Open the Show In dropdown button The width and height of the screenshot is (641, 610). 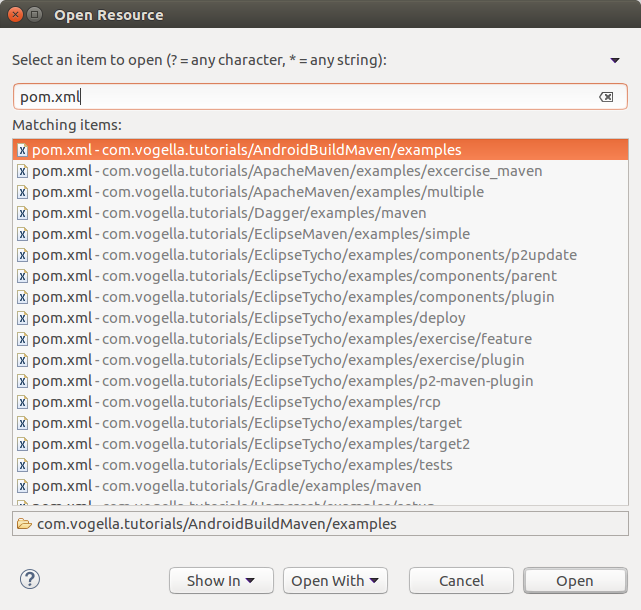[221, 581]
